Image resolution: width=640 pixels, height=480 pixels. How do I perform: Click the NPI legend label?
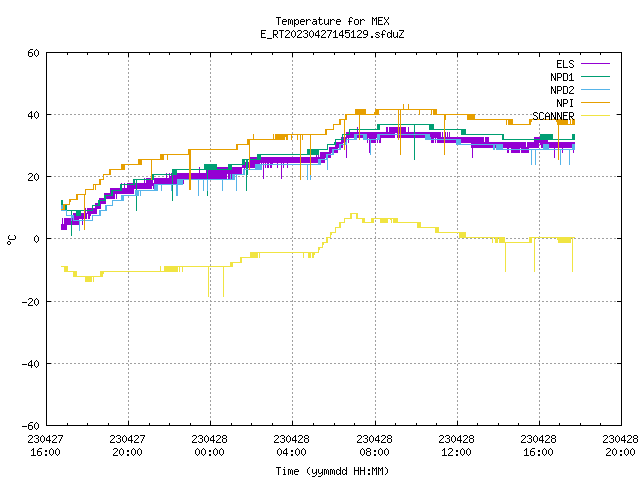pos(565,103)
